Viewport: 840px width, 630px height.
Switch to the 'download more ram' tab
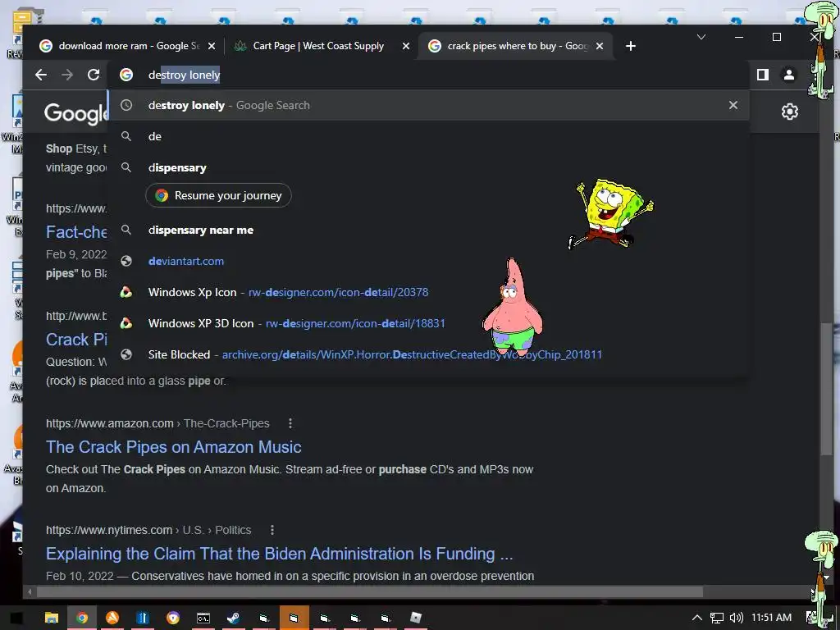point(127,46)
